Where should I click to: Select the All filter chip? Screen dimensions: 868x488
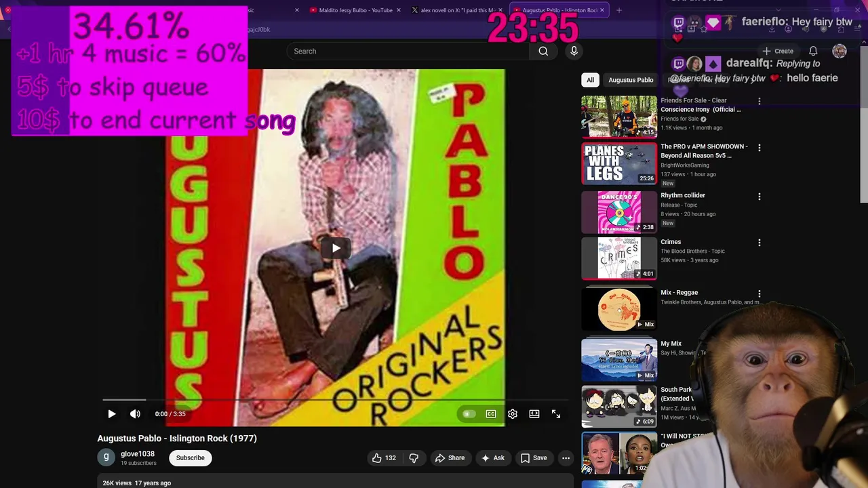[x=590, y=80]
